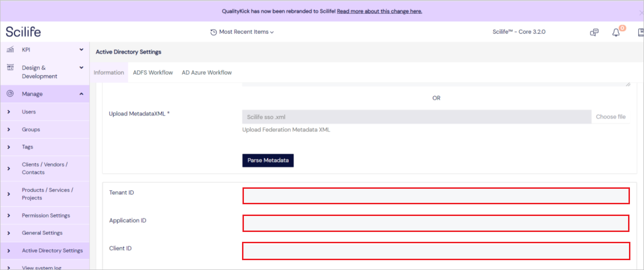Click the 'Scilife™ - Core 3.2.0' text
Screen dimensions: 644x270
click(x=519, y=32)
